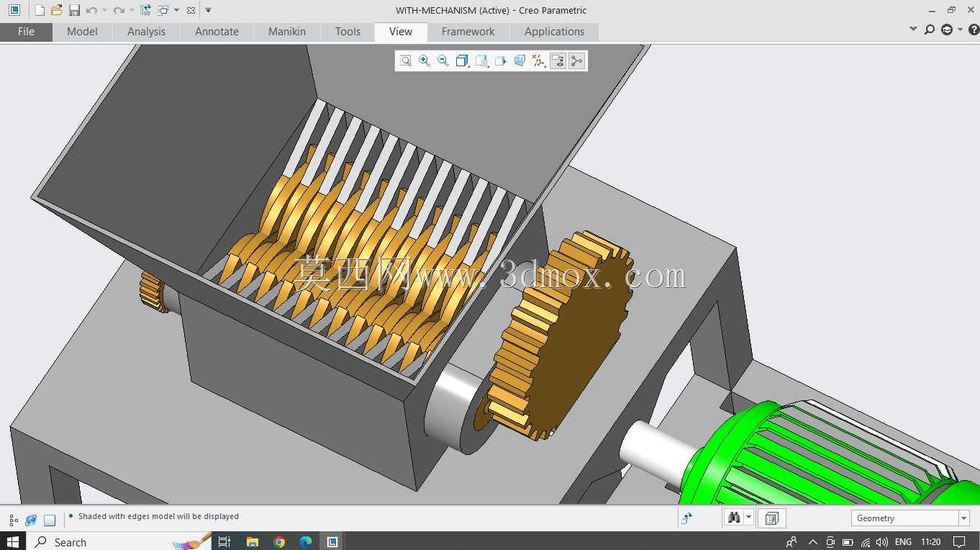The height and width of the screenshot is (550, 980).
Task: Switch to the Tools tab
Action: pos(348,32)
